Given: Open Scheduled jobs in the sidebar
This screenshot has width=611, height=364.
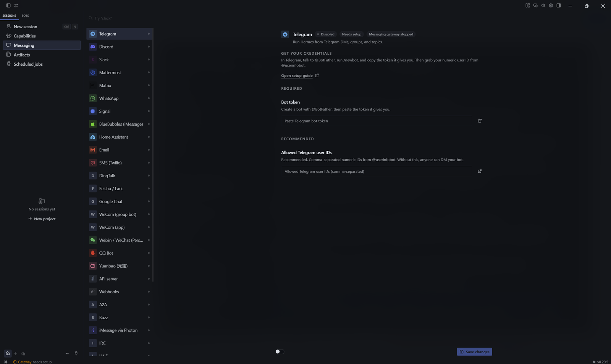Looking at the screenshot, I should (42, 64).
